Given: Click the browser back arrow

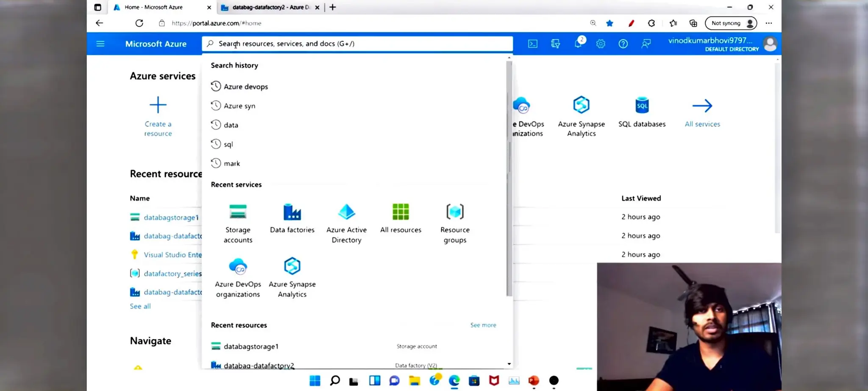Looking at the screenshot, I should pyautogui.click(x=99, y=23).
